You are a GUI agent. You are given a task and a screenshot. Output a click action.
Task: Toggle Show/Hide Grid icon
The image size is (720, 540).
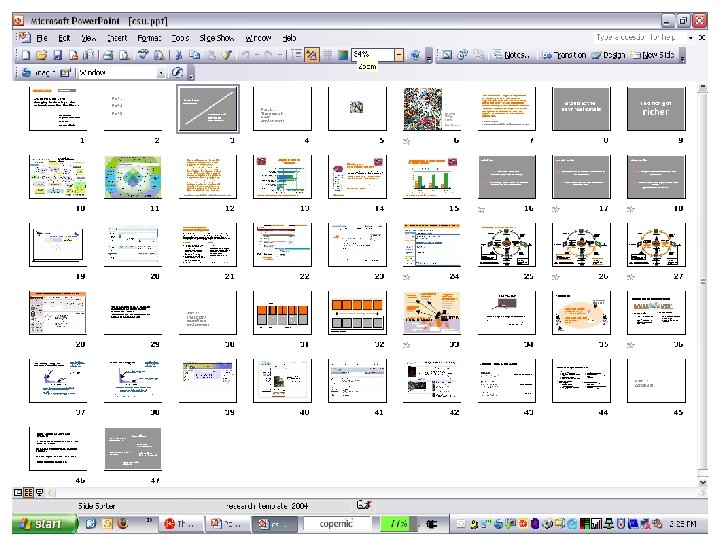327,55
